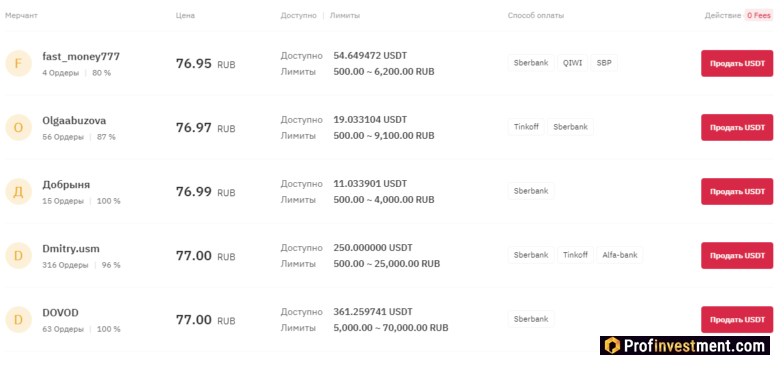This screenshot has width=780, height=365.
Task: Click the Dmitry.usm avatar icon
Action: click(18, 256)
